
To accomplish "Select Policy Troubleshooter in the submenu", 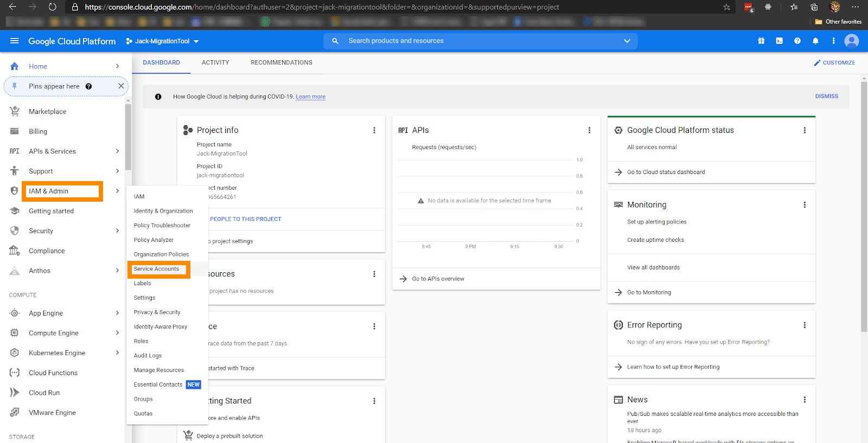I will [162, 226].
